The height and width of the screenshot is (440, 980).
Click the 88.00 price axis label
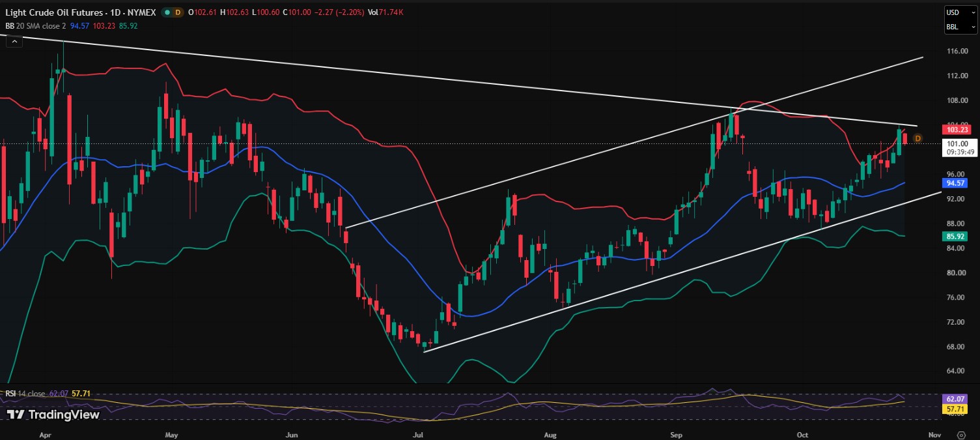point(957,224)
